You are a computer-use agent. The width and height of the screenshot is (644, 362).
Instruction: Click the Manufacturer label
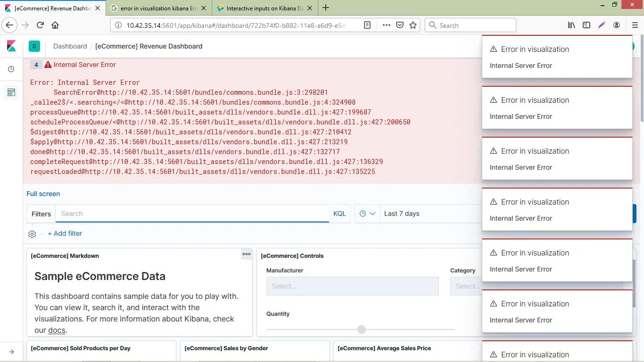tap(285, 271)
